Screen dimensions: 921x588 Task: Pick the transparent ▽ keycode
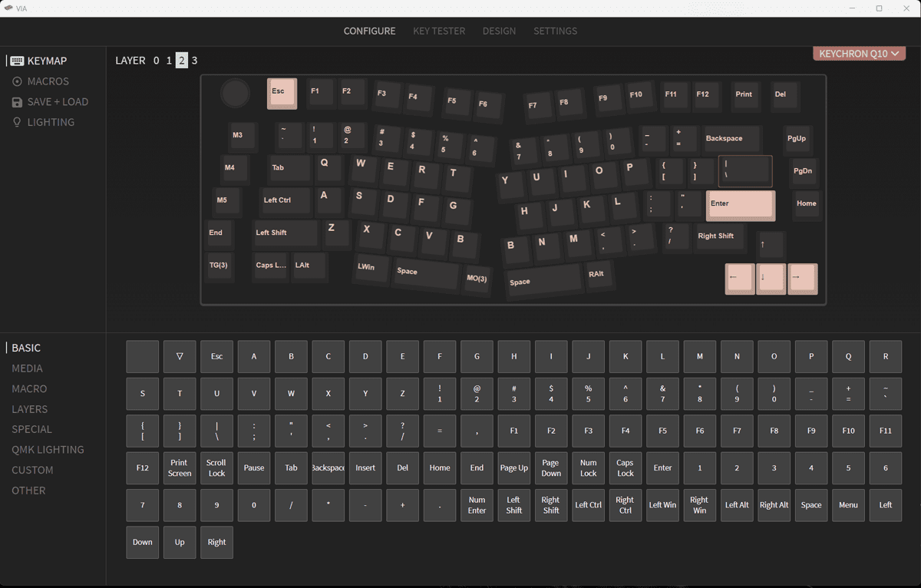click(180, 357)
